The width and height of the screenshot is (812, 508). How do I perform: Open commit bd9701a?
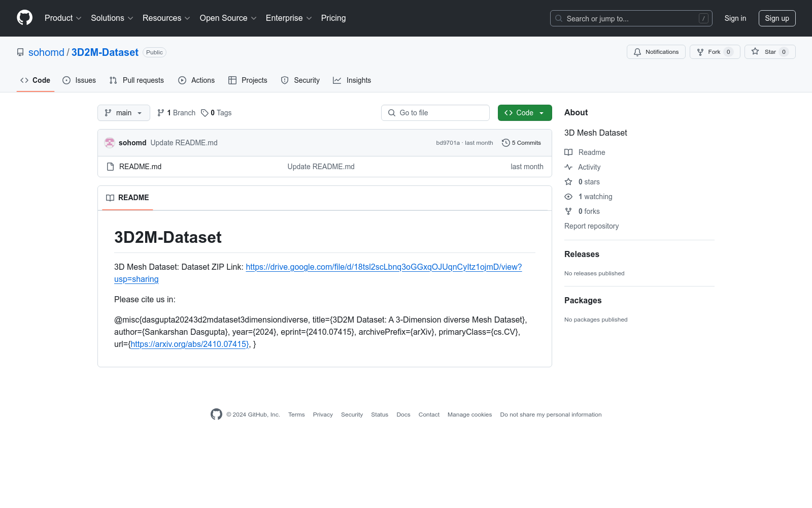point(448,143)
